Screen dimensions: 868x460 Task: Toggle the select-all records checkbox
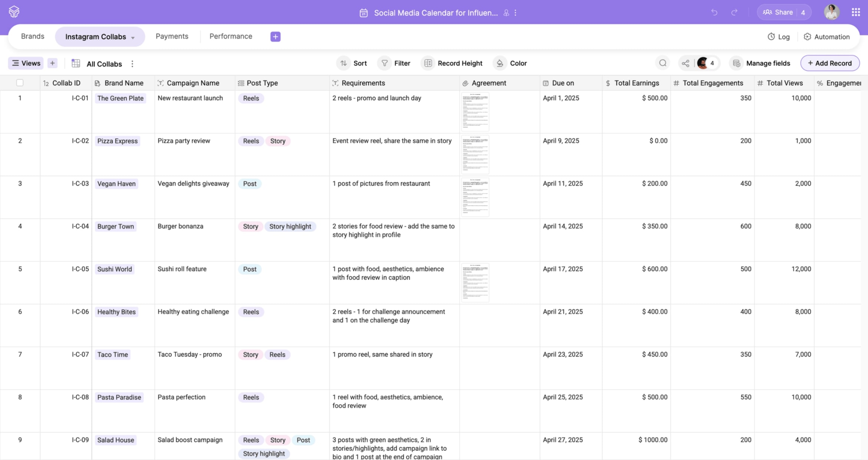click(20, 83)
